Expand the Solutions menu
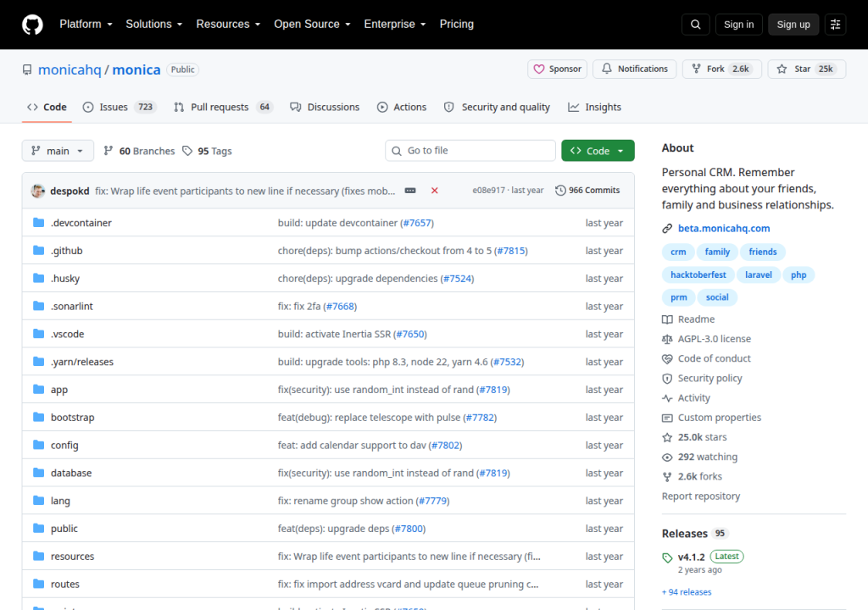 154,25
